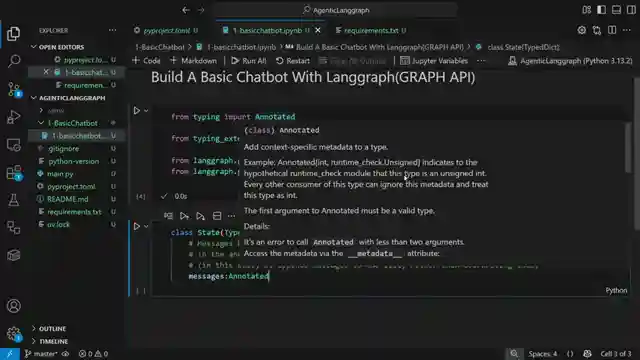Run cells by line in cell toolbar
The image size is (640, 360).
[168, 216]
